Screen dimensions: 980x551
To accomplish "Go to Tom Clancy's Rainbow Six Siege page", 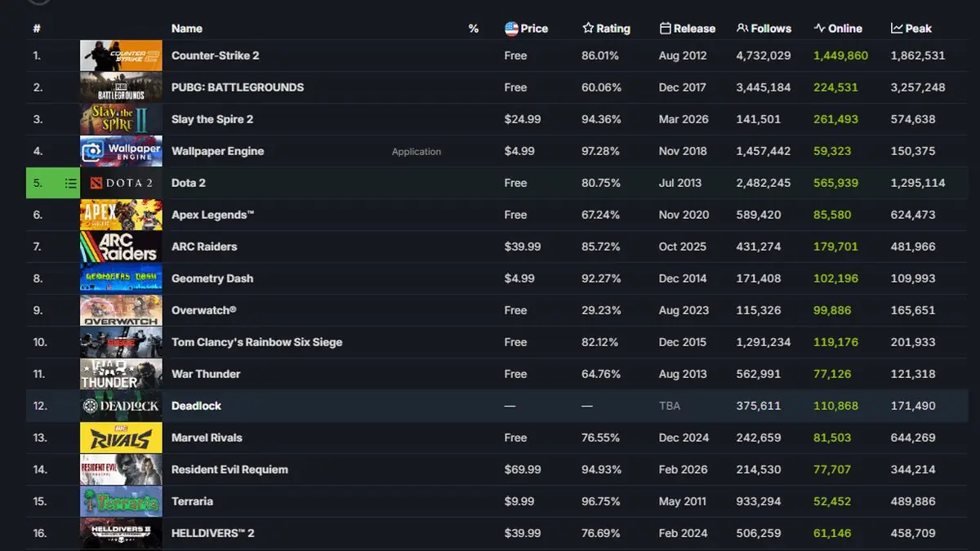I will (x=256, y=342).
